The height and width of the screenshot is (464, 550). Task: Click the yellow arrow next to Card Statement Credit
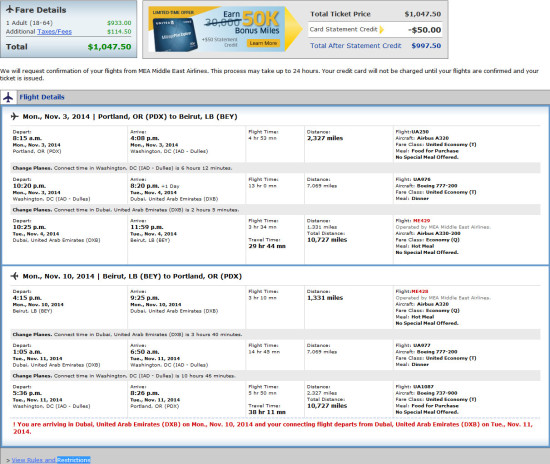[382, 29]
